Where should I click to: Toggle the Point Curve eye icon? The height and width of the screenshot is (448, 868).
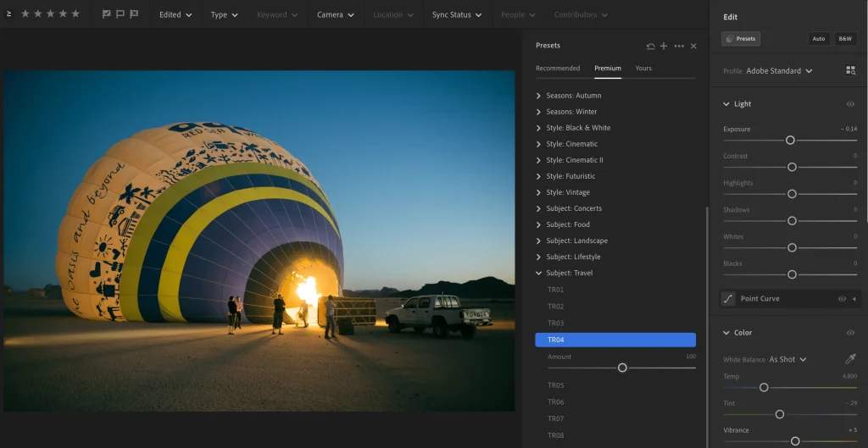coord(842,299)
